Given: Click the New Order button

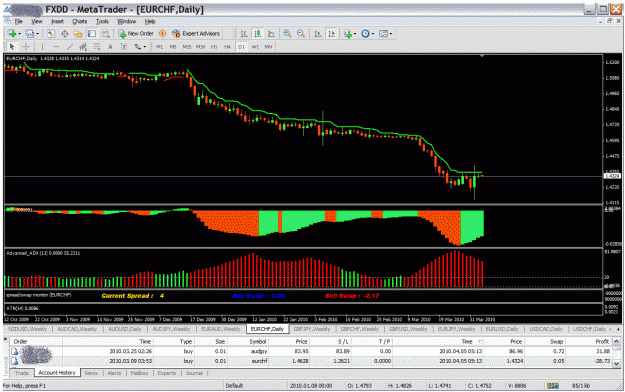Looking at the screenshot, I should [x=136, y=34].
